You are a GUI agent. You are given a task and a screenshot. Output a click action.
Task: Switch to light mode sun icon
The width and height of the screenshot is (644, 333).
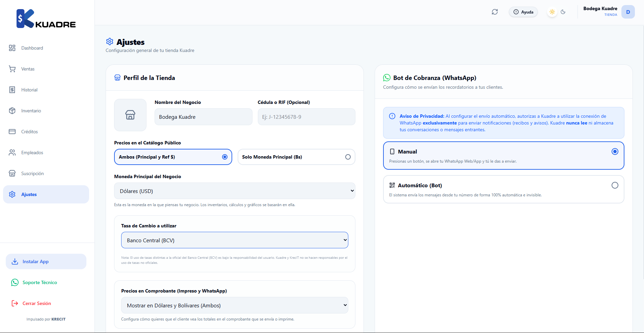click(x=552, y=12)
